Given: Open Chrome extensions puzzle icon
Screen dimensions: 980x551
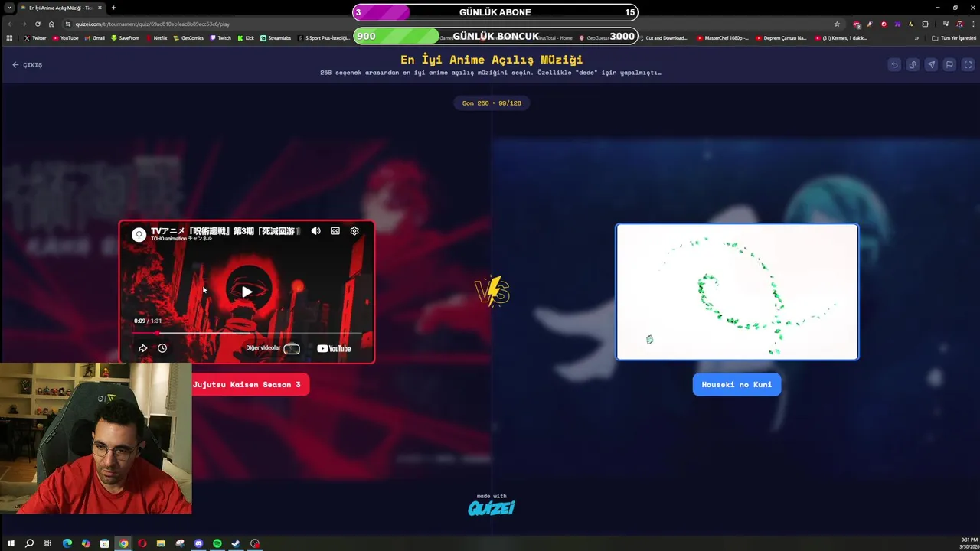Looking at the screenshot, I should point(925,24).
